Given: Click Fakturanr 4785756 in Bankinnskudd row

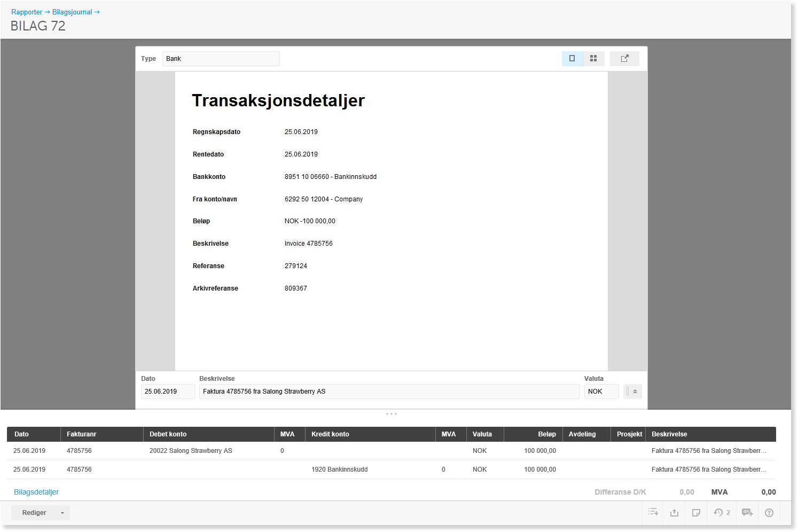Looking at the screenshot, I should [79, 470].
